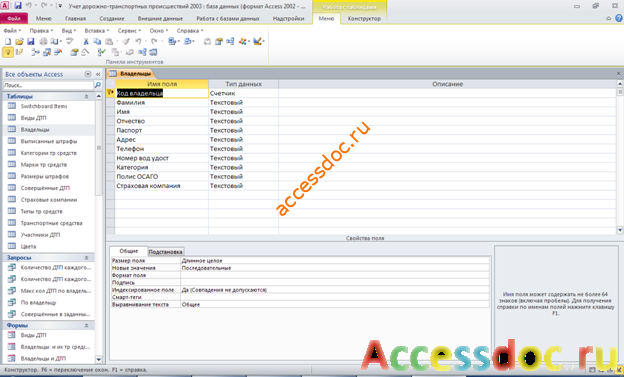
Task: Click the New document icon in toolbar
Action: tap(8, 41)
